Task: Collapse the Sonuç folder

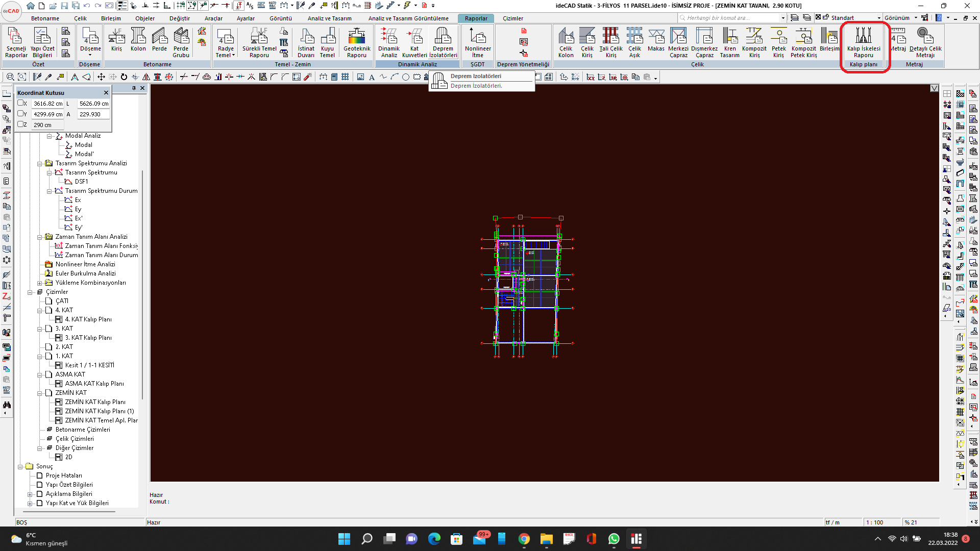Action: (x=20, y=467)
